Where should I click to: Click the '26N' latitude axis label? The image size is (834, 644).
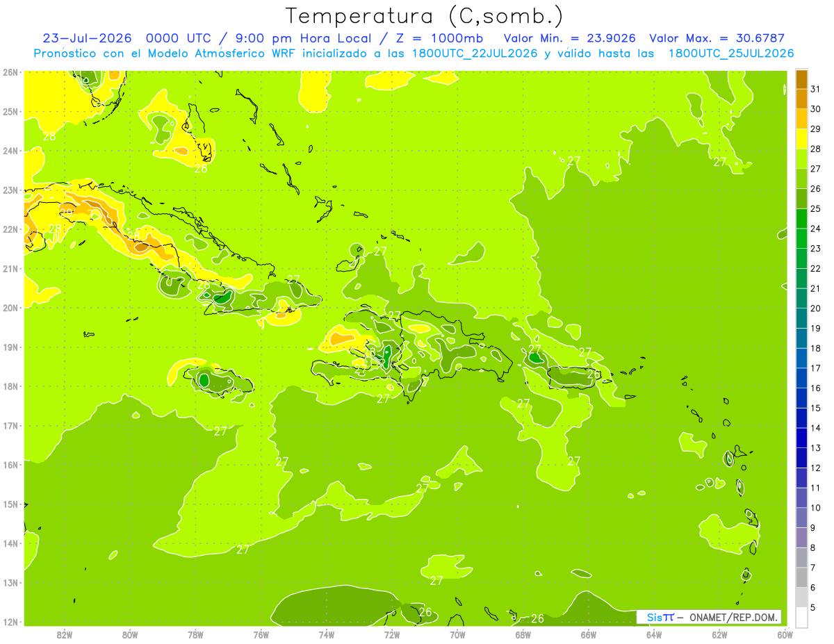click(x=10, y=72)
